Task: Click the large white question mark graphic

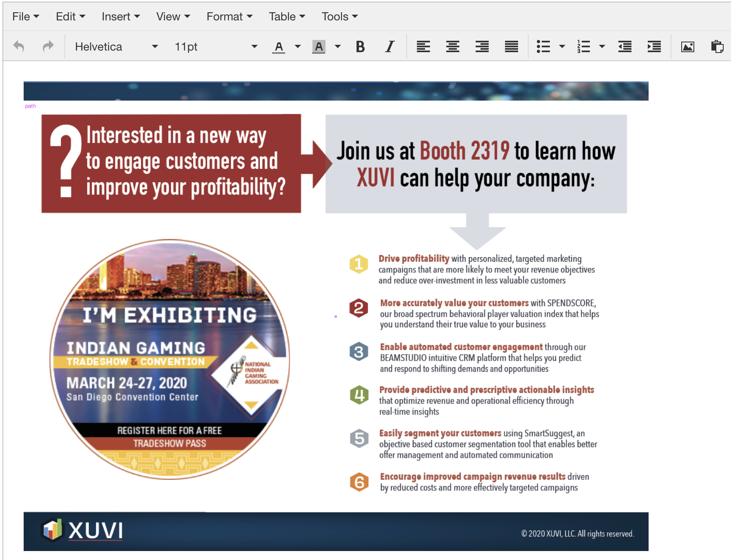Action: (x=65, y=161)
